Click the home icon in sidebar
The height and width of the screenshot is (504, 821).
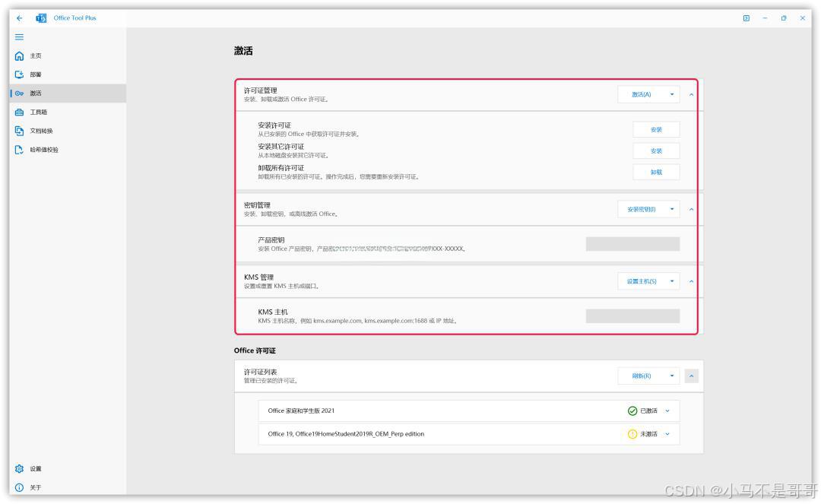(x=19, y=55)
